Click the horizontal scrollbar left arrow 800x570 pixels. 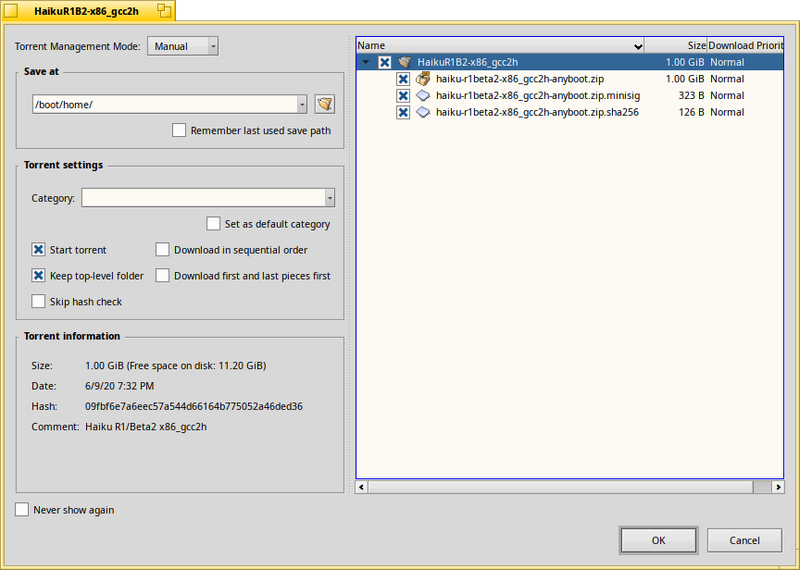(x=361, y=487)
